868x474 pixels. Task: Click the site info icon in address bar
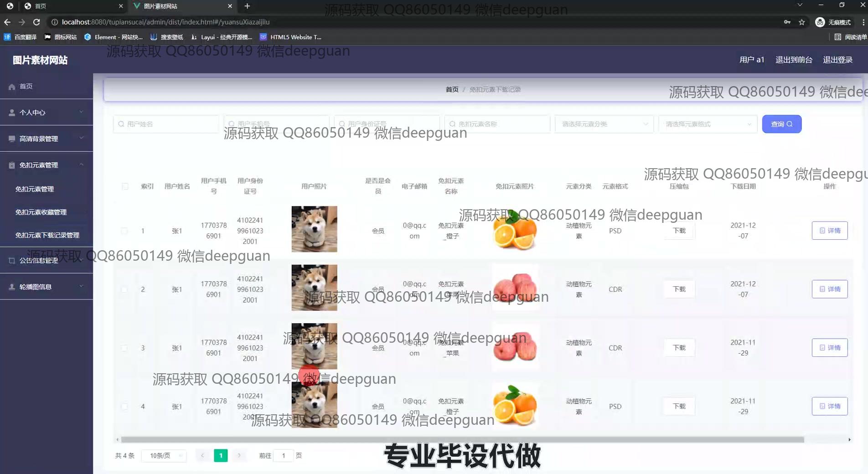54,22
